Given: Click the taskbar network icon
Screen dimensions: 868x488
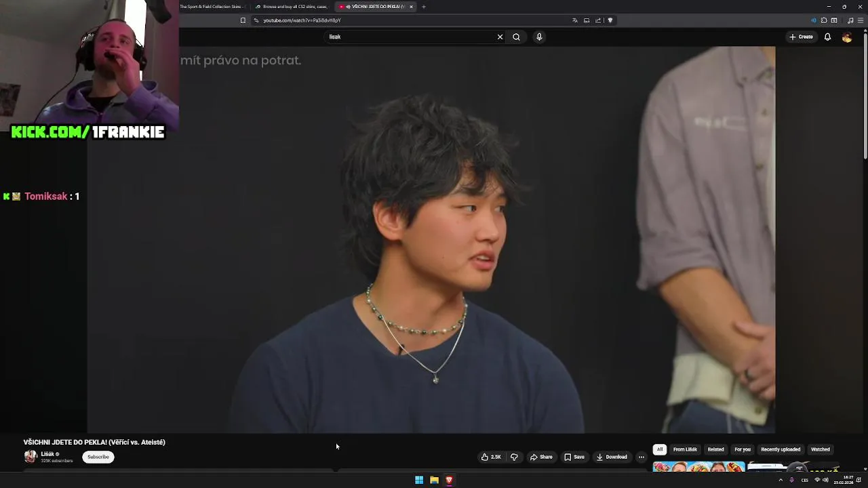Looking at the screenshot, I should 816,480.
